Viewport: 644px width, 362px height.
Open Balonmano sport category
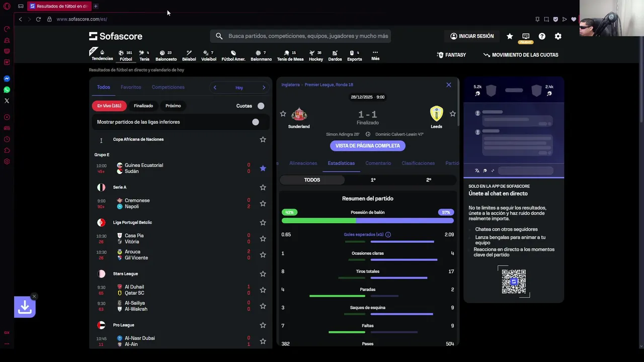[261, 55]
